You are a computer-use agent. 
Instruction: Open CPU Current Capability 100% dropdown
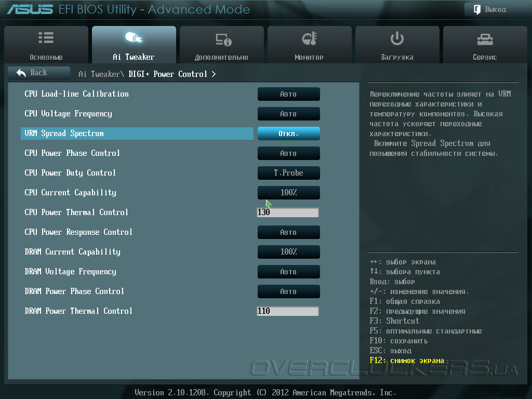tap(288, 192)
